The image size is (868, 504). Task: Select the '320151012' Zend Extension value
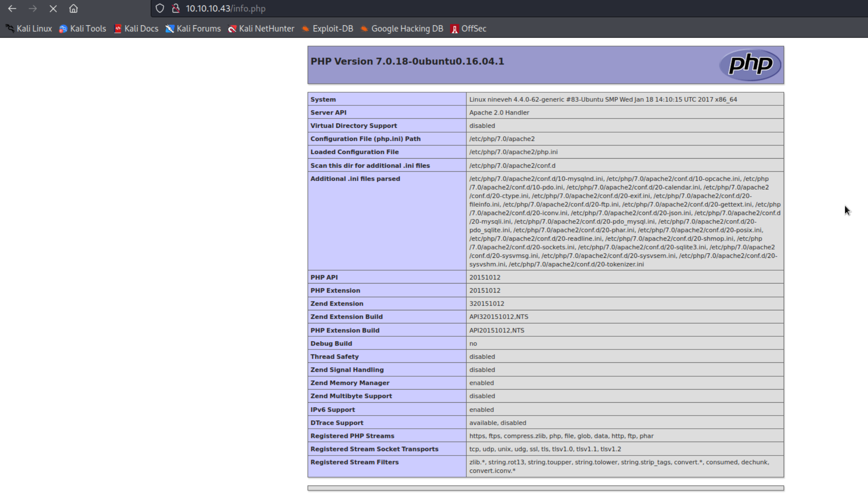(x=486, y=303)
